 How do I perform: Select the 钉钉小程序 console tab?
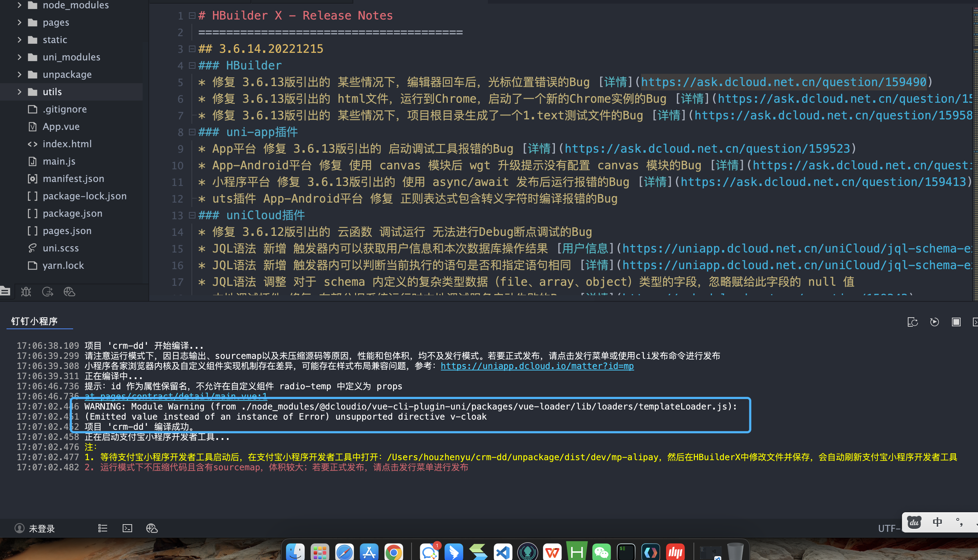pyautogui.click(x=34, y=321)
